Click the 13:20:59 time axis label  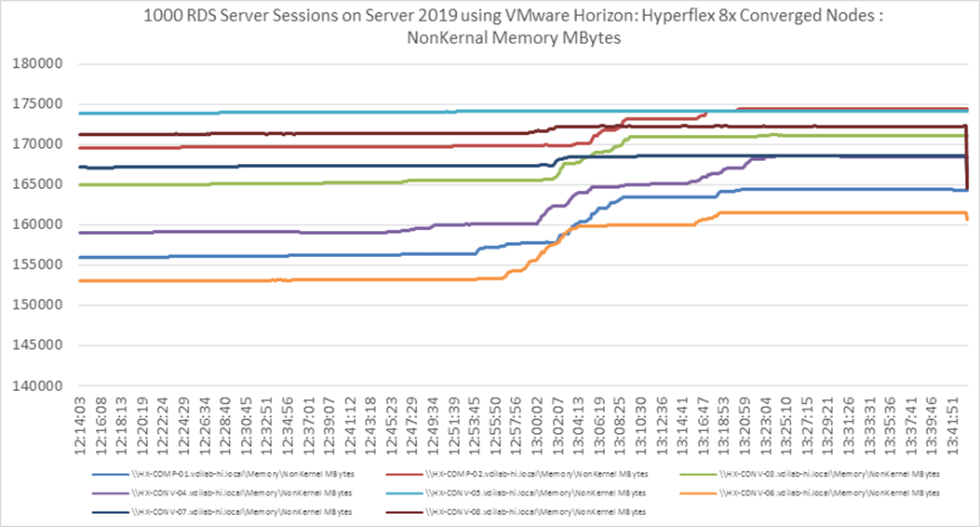(x=745, y=426)
